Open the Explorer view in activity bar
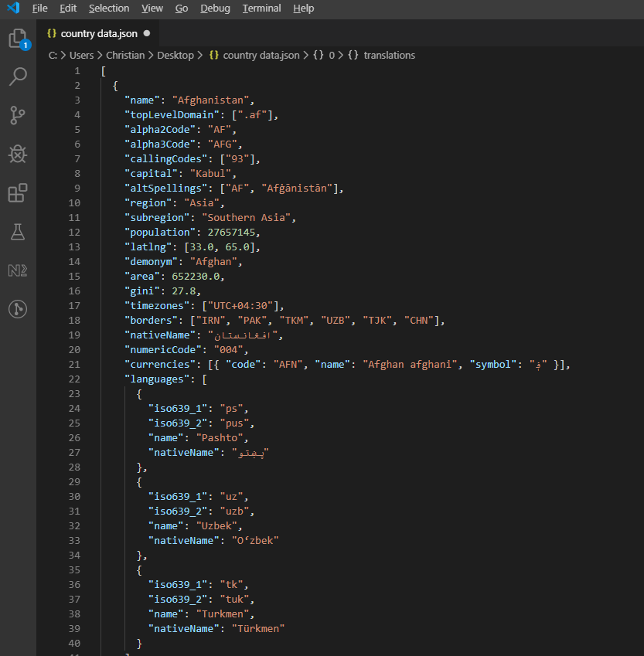 19,39
